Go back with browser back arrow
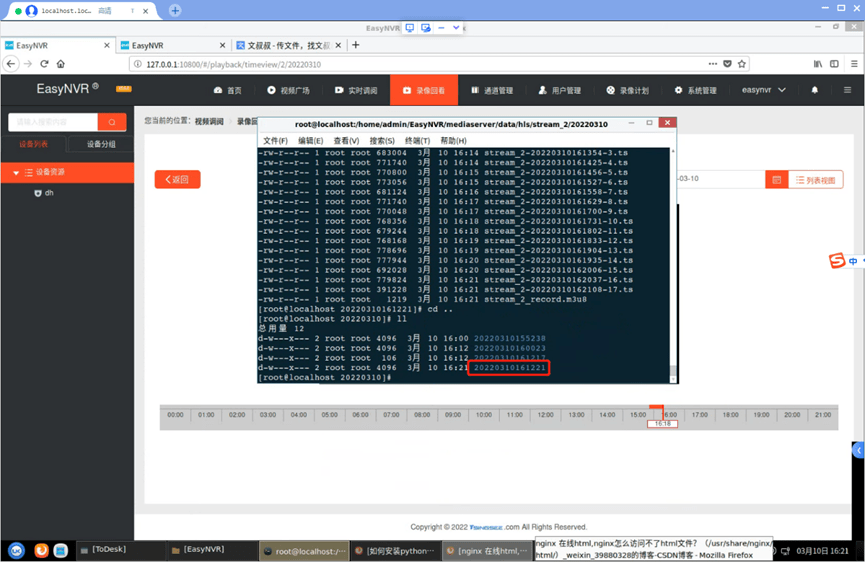Image resolution: width=865 pixels, height=562 pixels. tap(10, 64)
